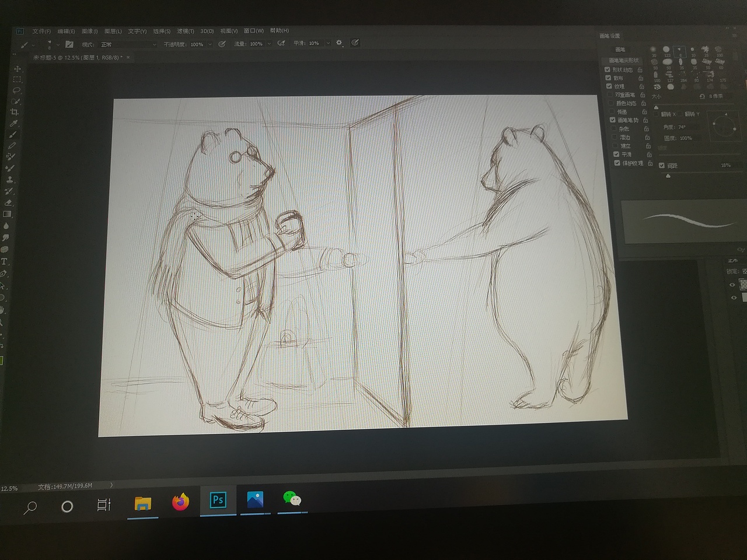Select the Smudge tool
Image resolution: width=747 pixels, height=560 pixels.
[5, 238]
